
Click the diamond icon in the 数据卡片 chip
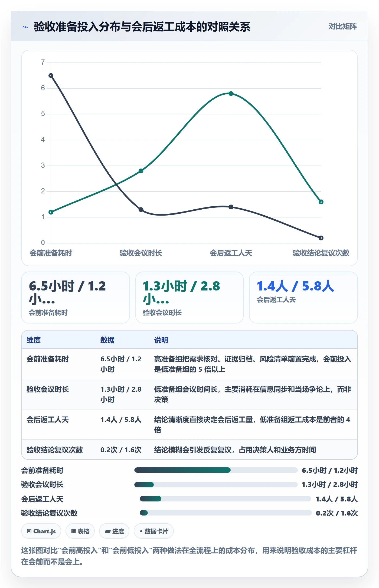click(141, 531)
